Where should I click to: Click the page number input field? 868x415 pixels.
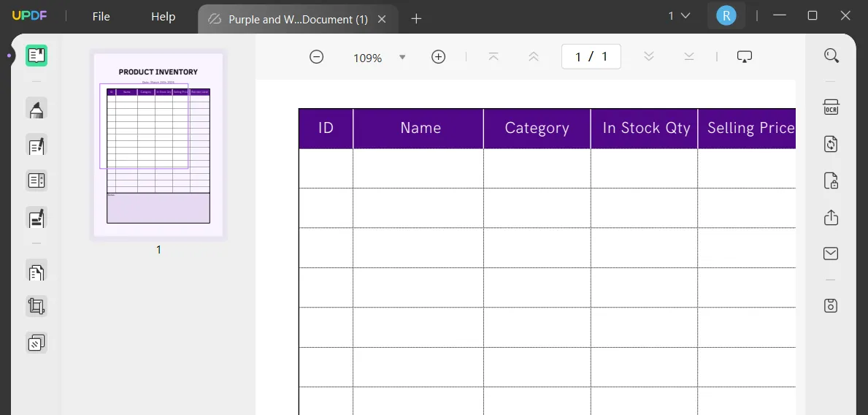(x=591, y=56)
